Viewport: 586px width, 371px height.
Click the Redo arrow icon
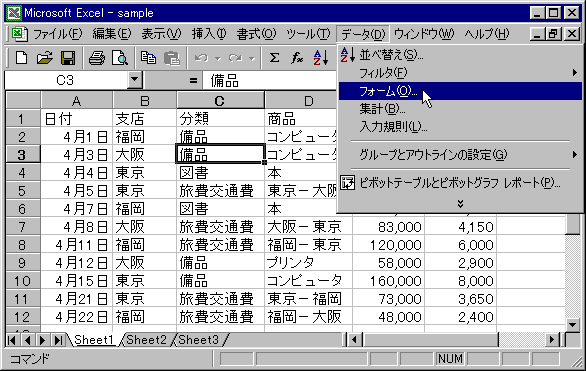point(235,58)
